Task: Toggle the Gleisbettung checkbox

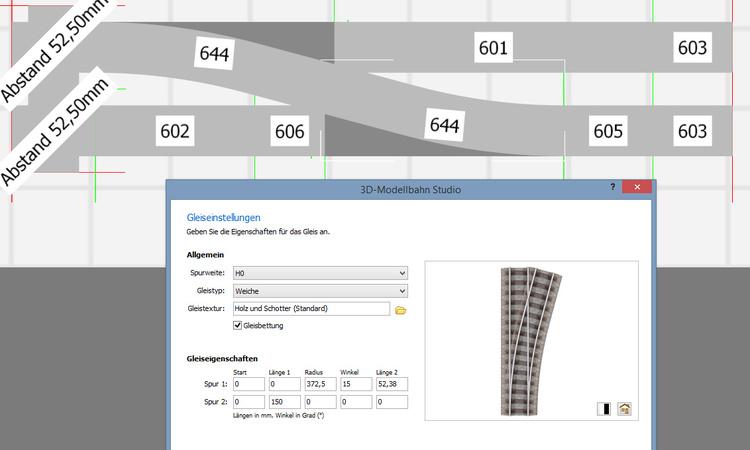Action: click(x=238, y=325)
